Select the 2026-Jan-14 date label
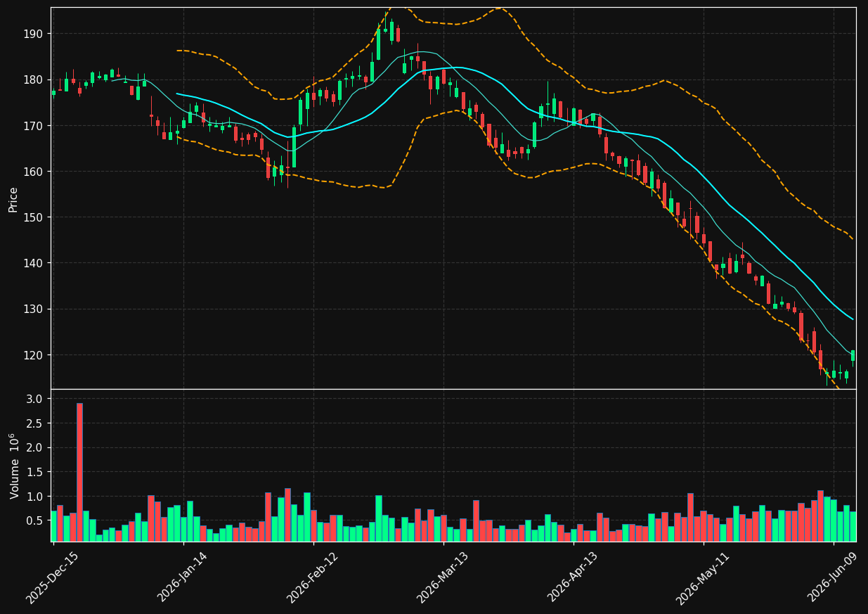 pos(183,577)
